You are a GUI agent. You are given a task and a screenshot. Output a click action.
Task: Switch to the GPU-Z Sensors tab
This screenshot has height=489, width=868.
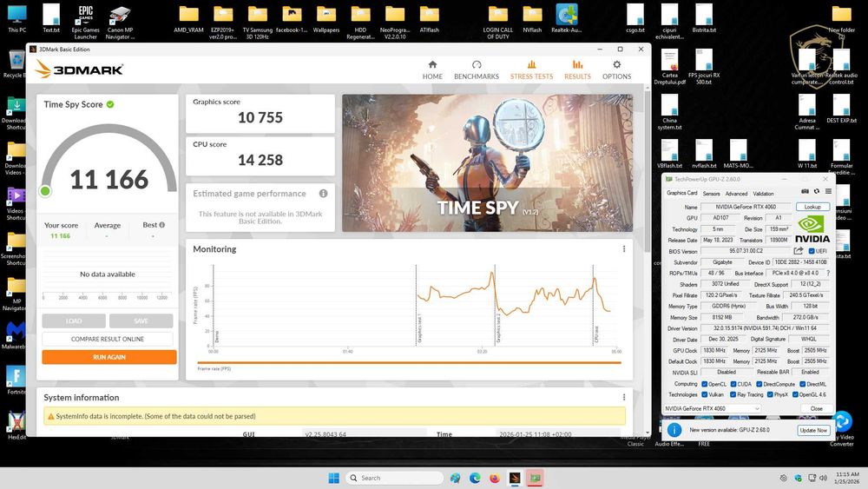point(712,194)
